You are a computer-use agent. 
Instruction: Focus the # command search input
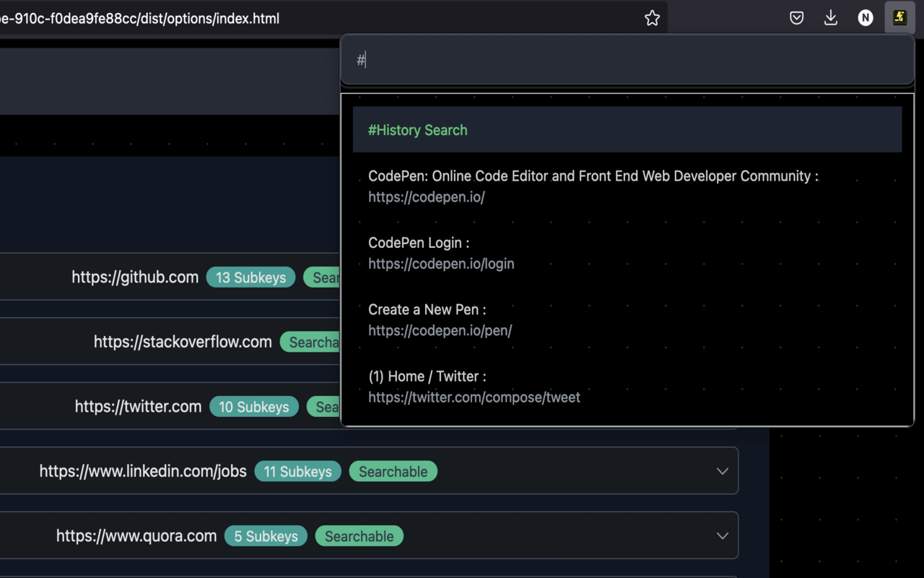point(627,60)
